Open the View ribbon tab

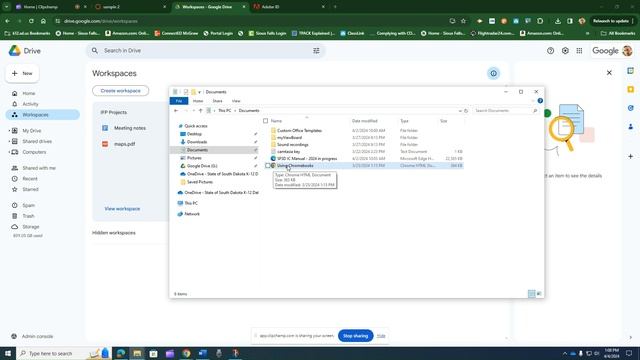[236, 101]
